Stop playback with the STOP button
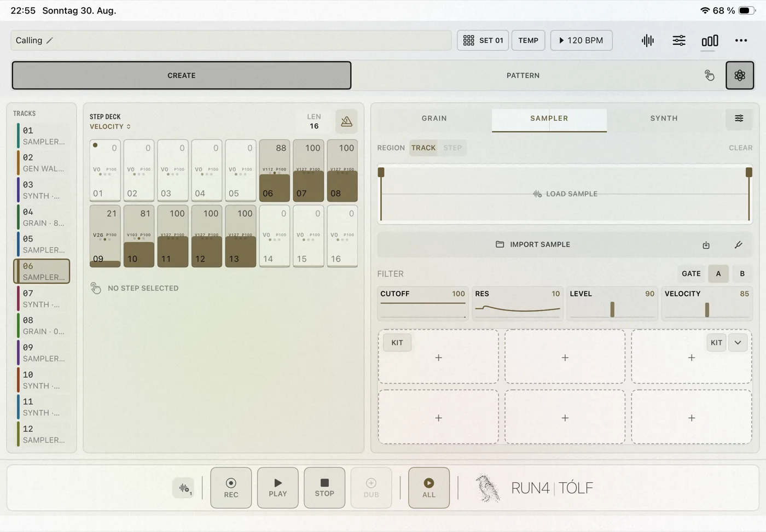 click(x=324, y=488)
